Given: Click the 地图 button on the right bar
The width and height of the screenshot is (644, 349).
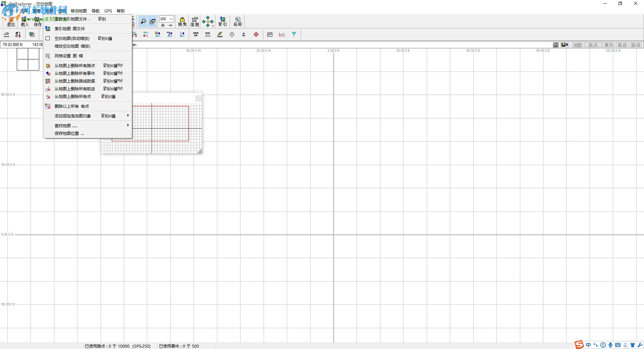Looking at the screenshot, I should point(577,45).
